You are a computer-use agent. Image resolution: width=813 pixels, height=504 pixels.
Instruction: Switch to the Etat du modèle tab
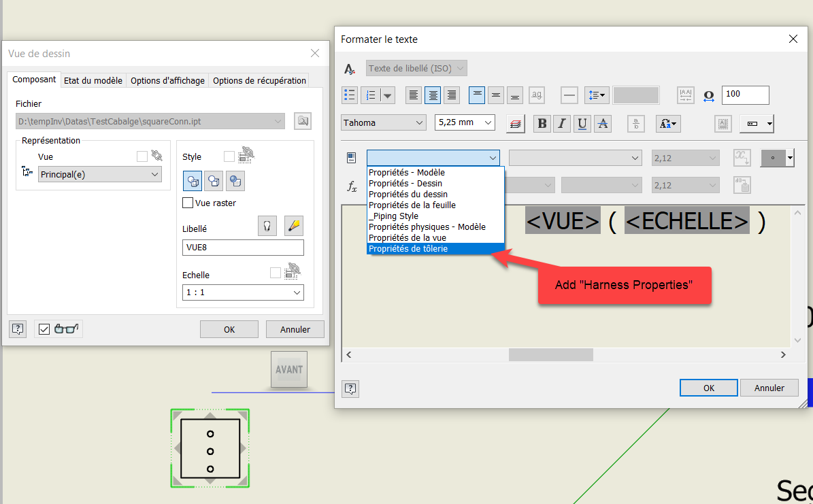click(x=92, y=80)
